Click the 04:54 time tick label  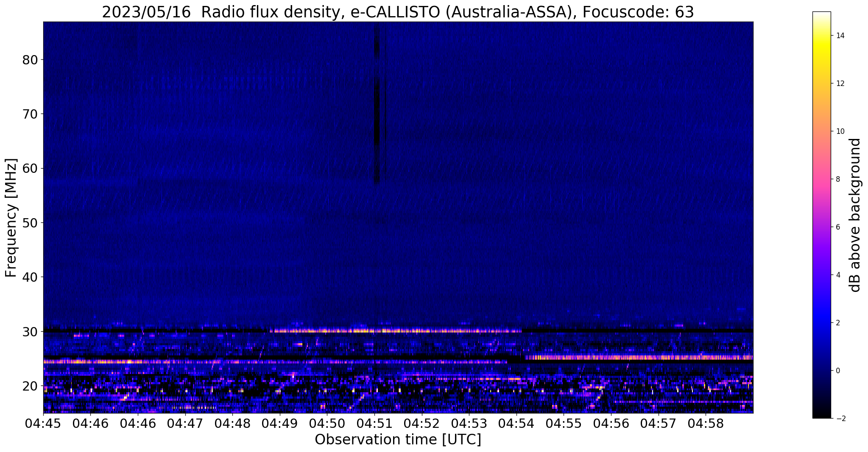pyautogui.click(x=516, y=423)
